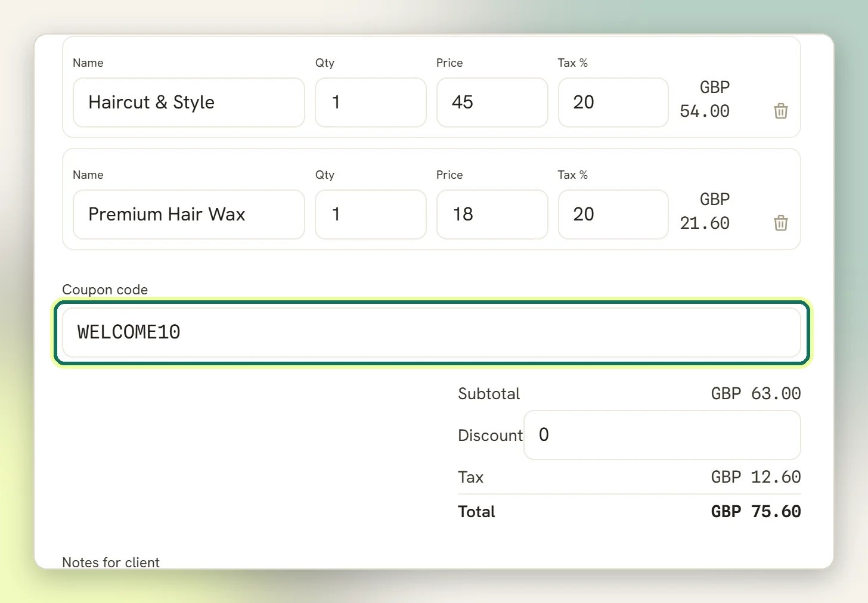Click tax percent field for Premium Hair Wax
This screenshot has width=868, height=603.
click(x=613, y=215)
